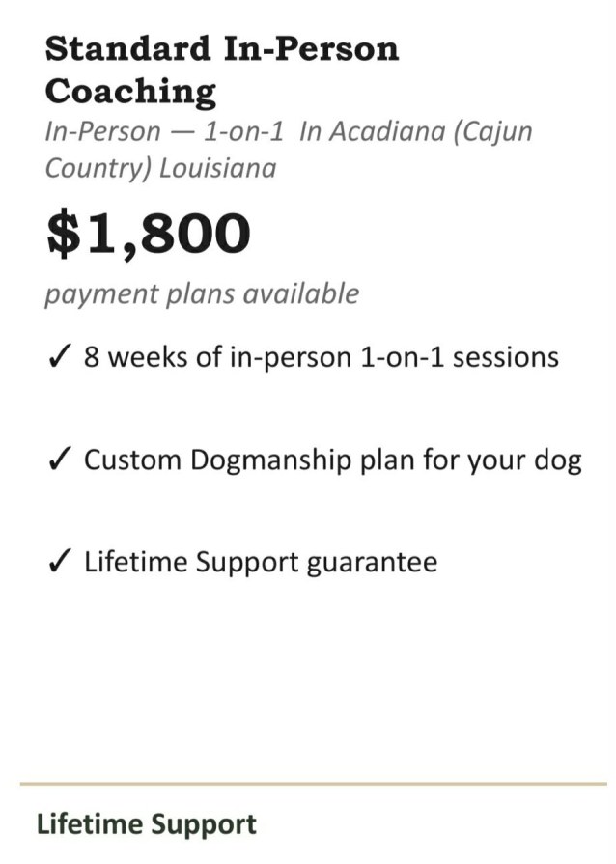616x864 pixels.
Task: Click the 8 weeks of in-person sessions text
Action: (322, 357)
